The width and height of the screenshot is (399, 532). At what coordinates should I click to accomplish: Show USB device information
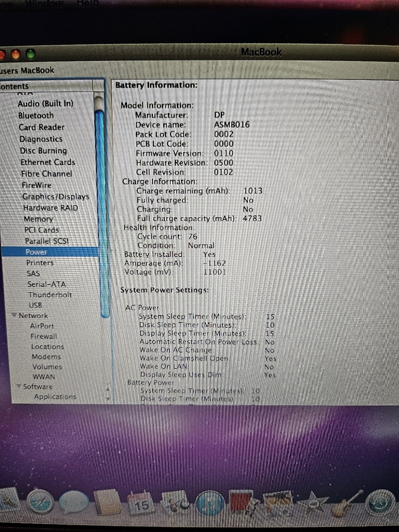pos(35,305)
